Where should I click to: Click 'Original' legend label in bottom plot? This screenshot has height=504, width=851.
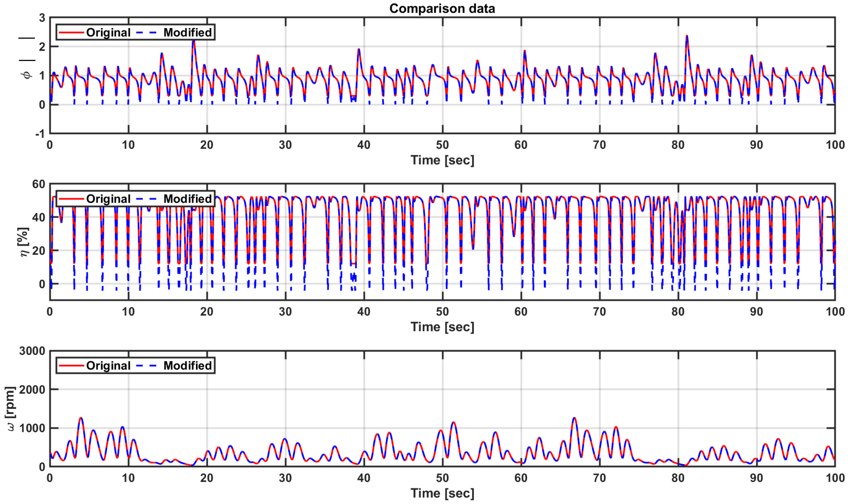(x=108, y=366)
